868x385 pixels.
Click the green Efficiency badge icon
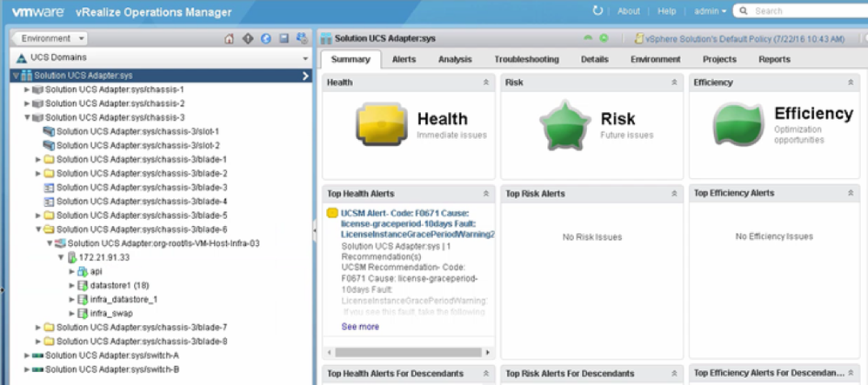[x=738, y=124]
